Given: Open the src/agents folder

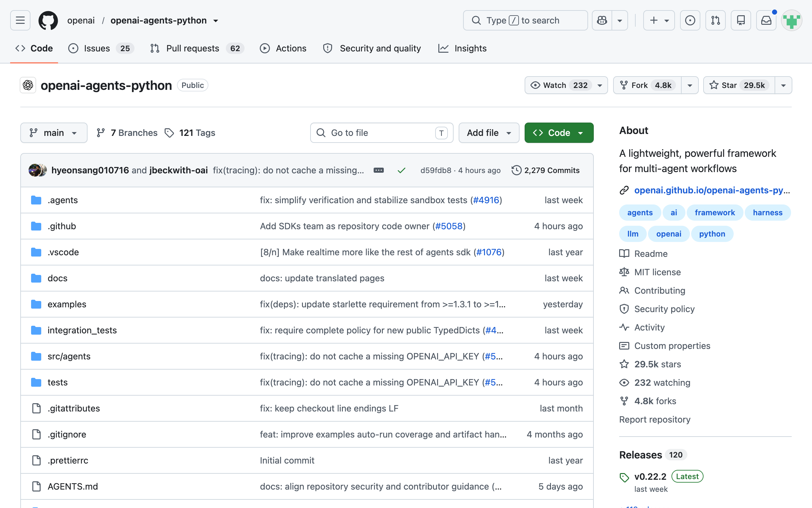Looking at the screenshot, I should pos(69,357).
